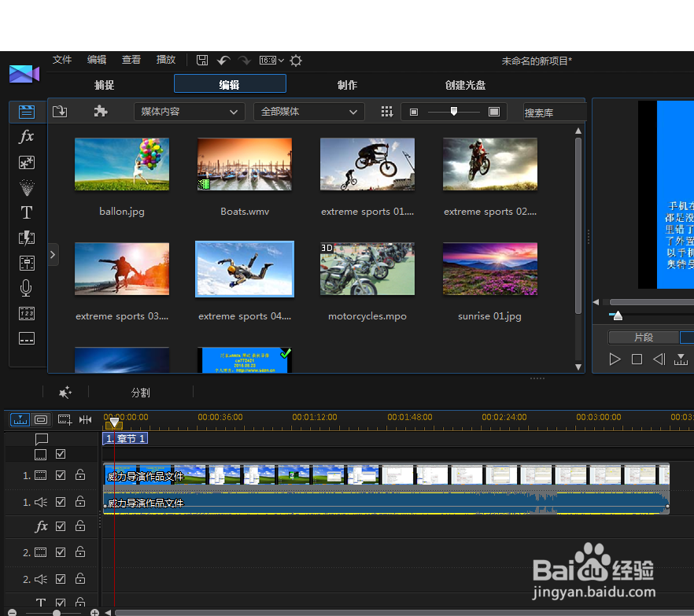The image size is (694, 616).
Task: Switch to the 创建光盘 tab
Action: pyautogui.click(x=465, y=85)
